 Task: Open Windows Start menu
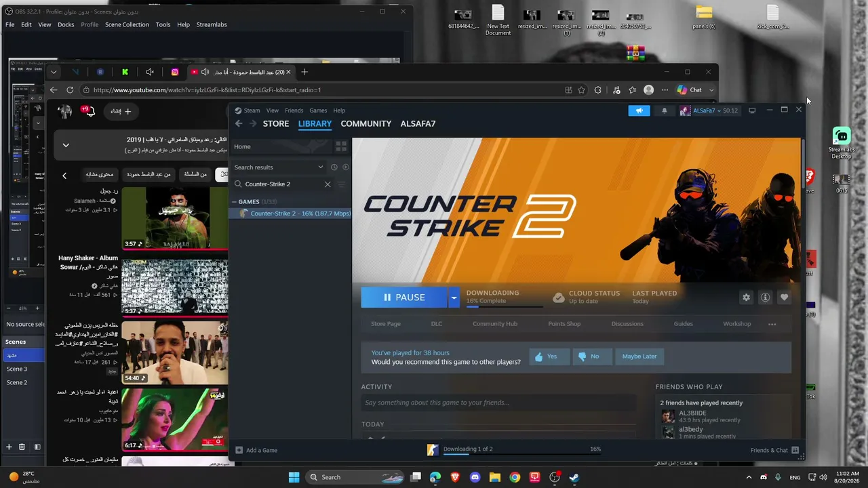click(x=294, y=477)
